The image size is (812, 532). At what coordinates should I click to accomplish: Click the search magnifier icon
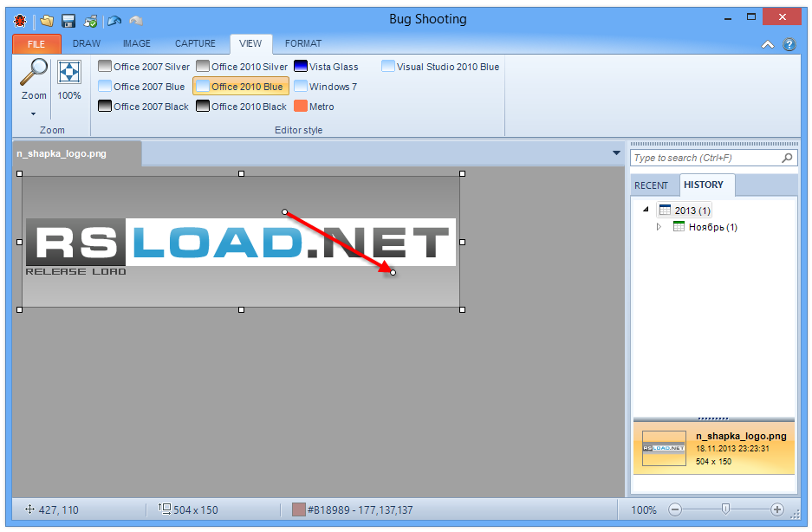click(x=787, y=158)
